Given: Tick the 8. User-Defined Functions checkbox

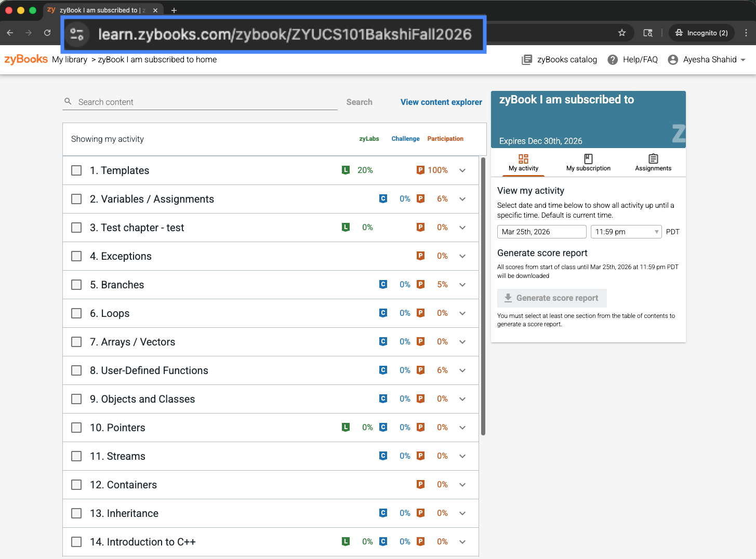Looking at the screenshot, I should tap(76, 370).
